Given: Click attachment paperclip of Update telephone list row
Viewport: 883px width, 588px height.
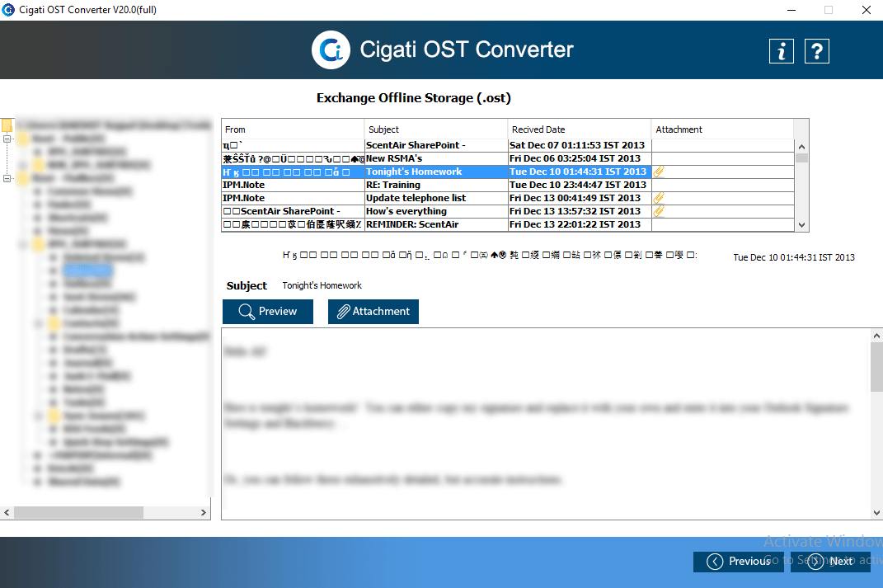Looking at the screenshot, I should tap(658, 198).
